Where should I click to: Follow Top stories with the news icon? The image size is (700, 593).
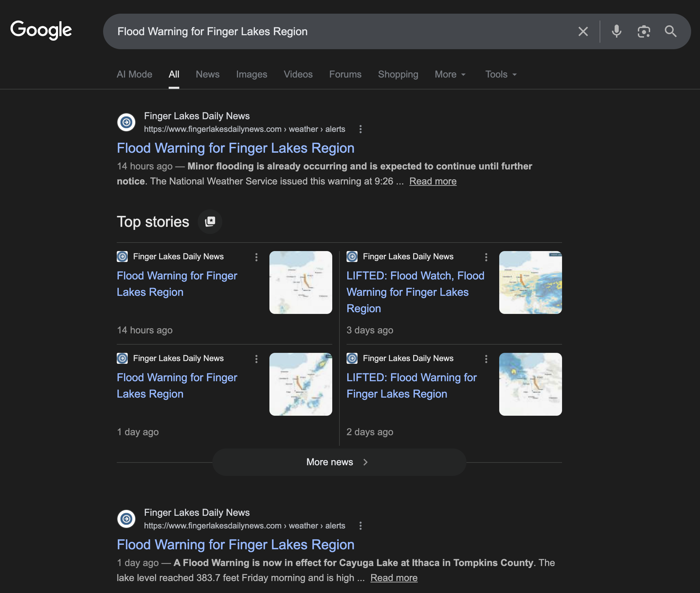(210, 221)
